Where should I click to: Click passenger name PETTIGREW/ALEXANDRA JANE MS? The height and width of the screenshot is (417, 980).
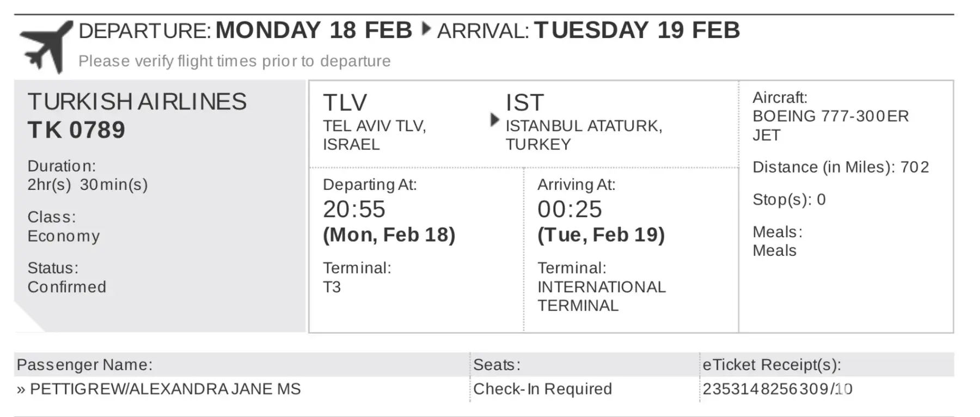[x=165, y=389]
